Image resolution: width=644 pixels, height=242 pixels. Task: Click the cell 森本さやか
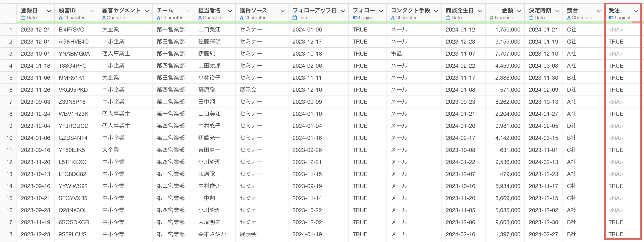[212, 234]
